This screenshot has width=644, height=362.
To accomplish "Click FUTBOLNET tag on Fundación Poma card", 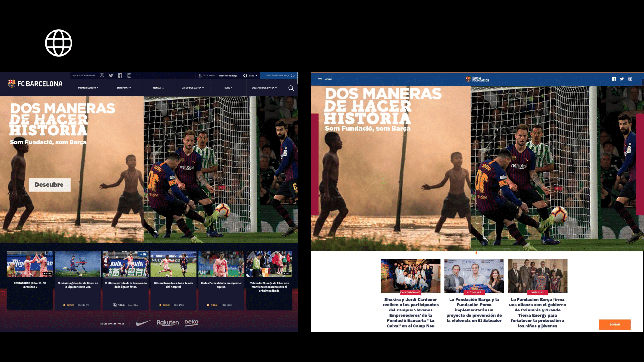I will click(x=474, y=292).
